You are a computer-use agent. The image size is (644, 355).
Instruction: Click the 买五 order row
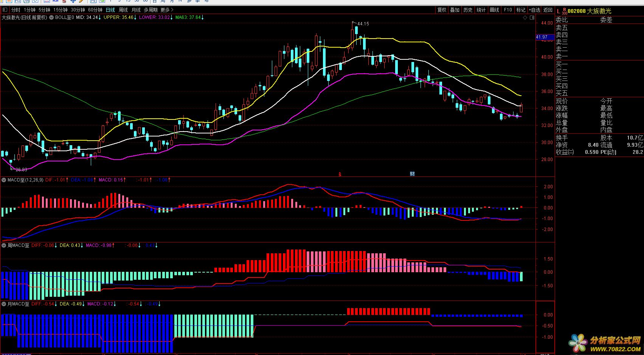click(x=599, y=93)
